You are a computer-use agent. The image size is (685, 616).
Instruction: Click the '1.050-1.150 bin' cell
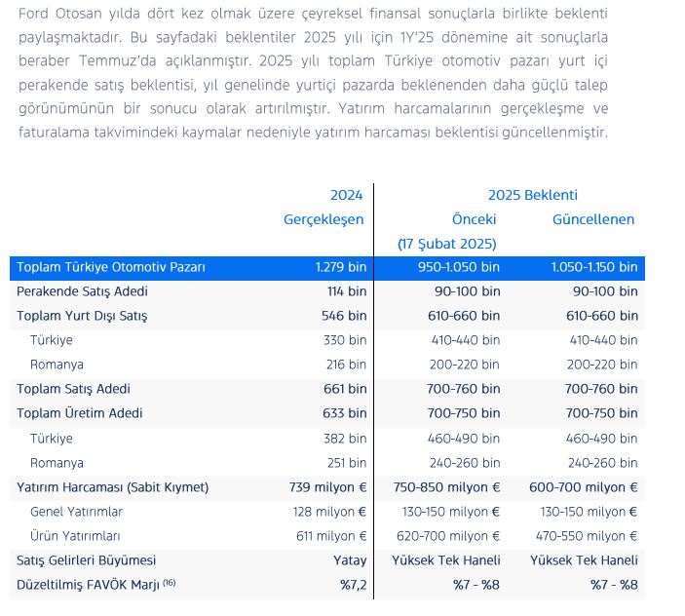pos(594,267)
